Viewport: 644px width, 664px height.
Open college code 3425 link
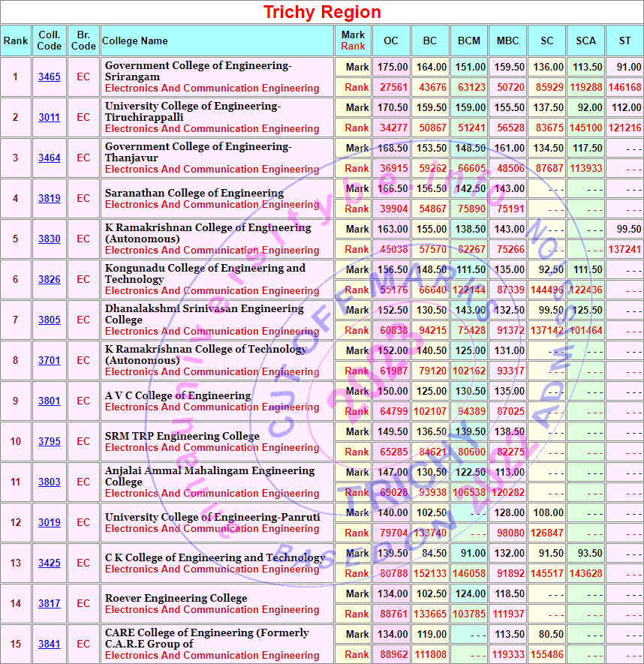click(50, 563)
